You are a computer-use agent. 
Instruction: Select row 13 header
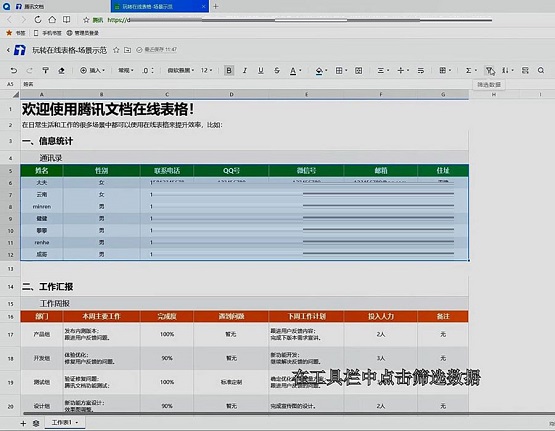coord(10,269)
